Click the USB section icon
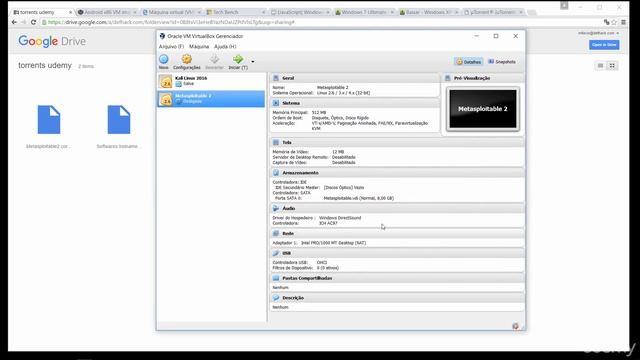The height and width of the screenshot is (360, 640). [276, 253]
